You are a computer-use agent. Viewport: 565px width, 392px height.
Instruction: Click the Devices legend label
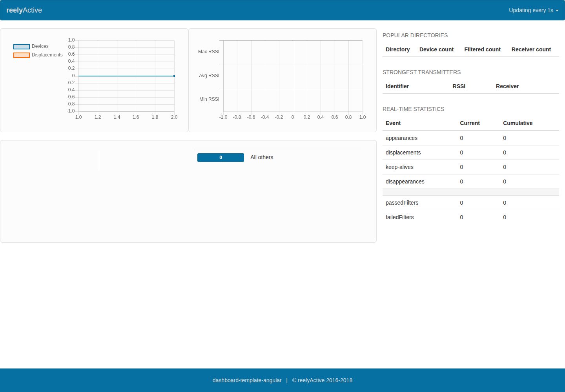pos(40,46)
